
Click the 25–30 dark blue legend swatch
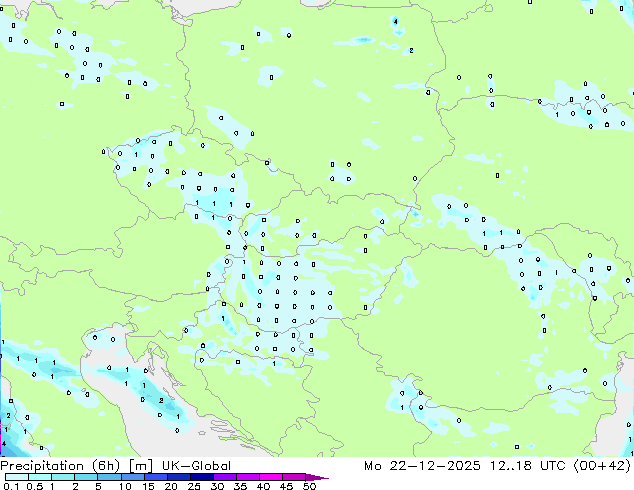(x=201, y=477)
